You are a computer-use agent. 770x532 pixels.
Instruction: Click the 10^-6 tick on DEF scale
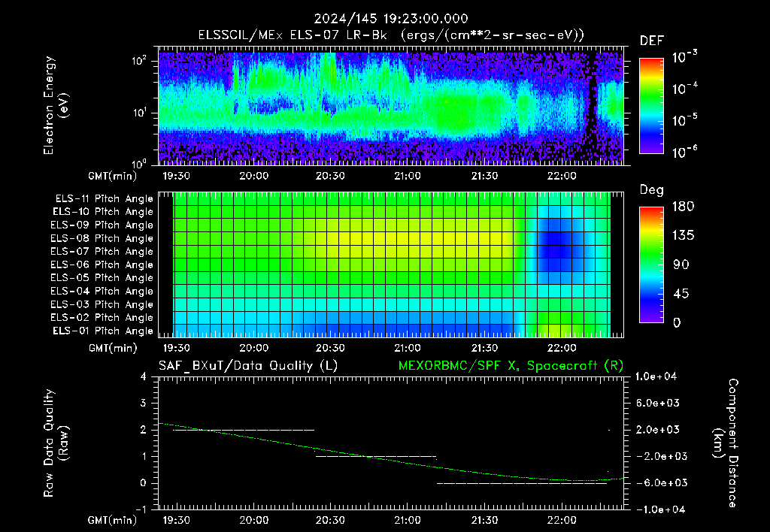click(684, 152)
